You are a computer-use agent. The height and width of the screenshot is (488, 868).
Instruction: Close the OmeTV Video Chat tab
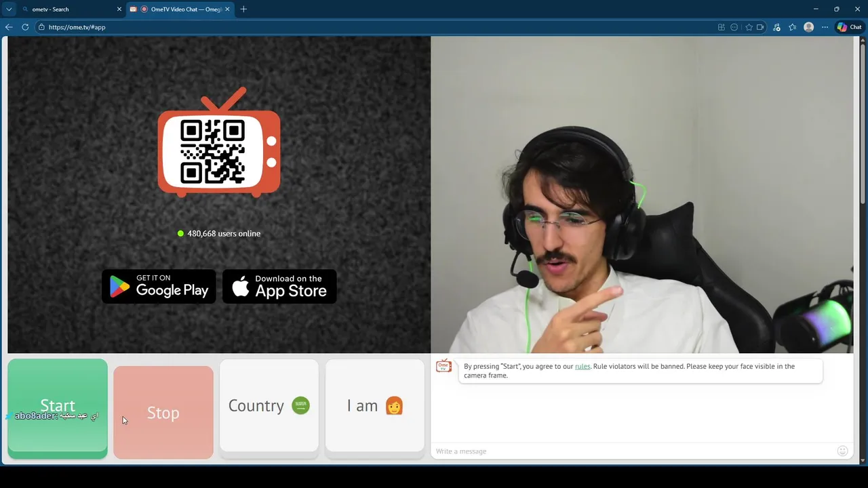click(x=227, y=9)
